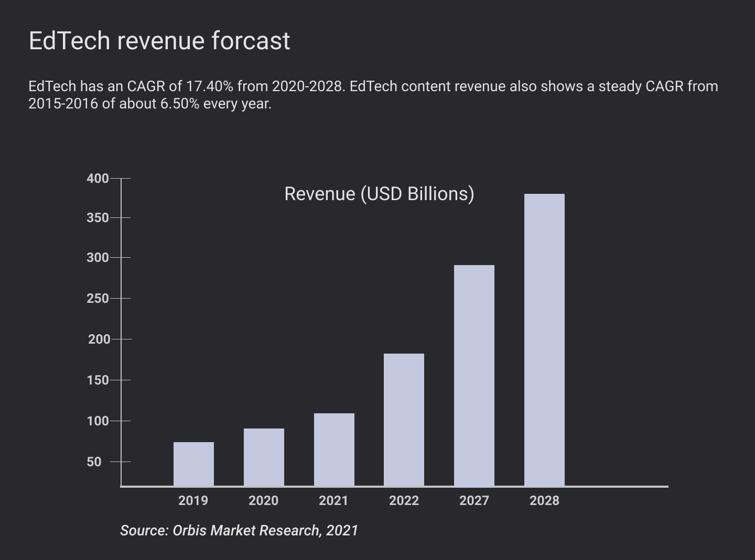Screen dimensions: 755x560
Task: Click the "2027" x-axis label
Action: (474, 501)
